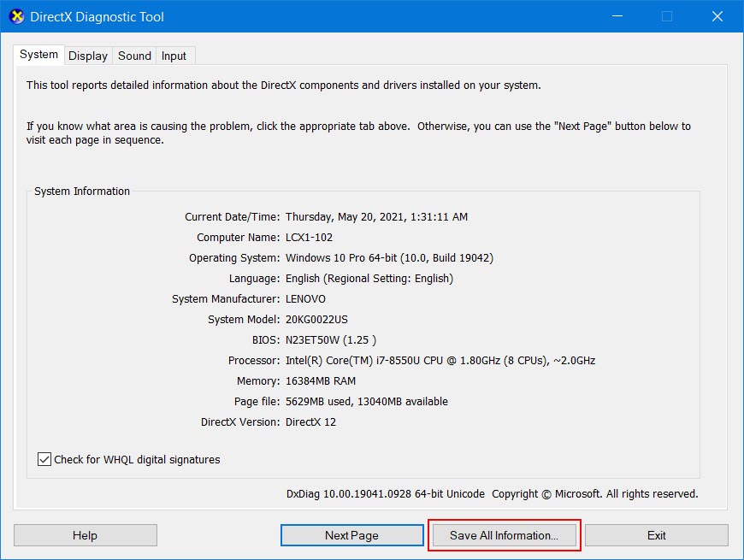The height and width of the screenshot is (560, 744).
Task: Close the window with the X button
Action: [717, 16]
